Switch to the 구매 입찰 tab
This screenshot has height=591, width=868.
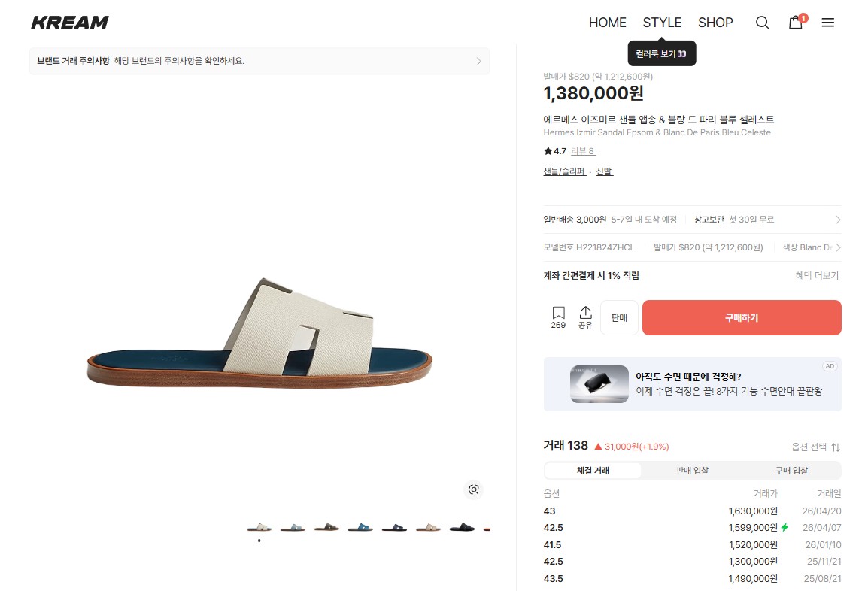point(791,471)
